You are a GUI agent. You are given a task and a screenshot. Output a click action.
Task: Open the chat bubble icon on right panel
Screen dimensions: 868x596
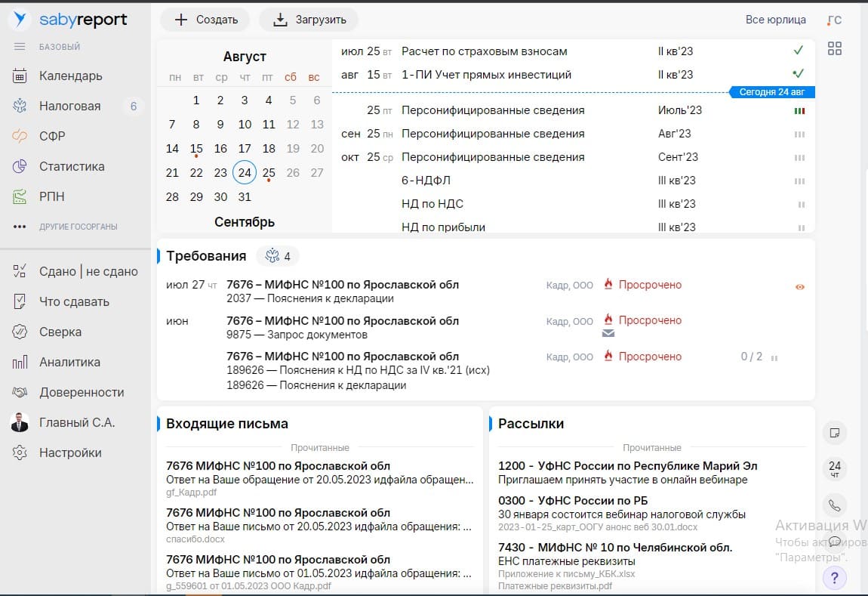(x=834, y=541)
